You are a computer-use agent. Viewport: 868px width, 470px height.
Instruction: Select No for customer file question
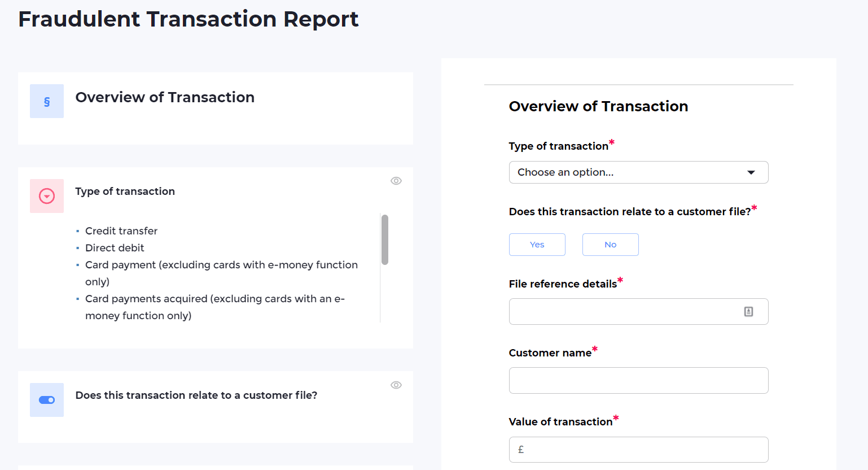[x=610, y=245]
